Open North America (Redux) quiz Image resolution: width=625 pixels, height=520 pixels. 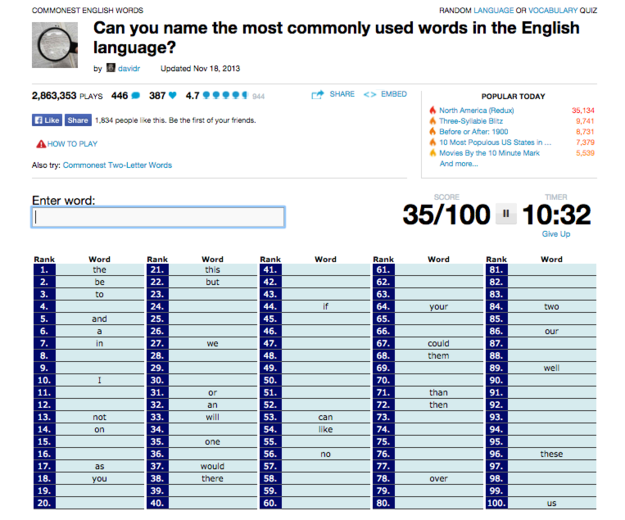[x=476, y=110]
